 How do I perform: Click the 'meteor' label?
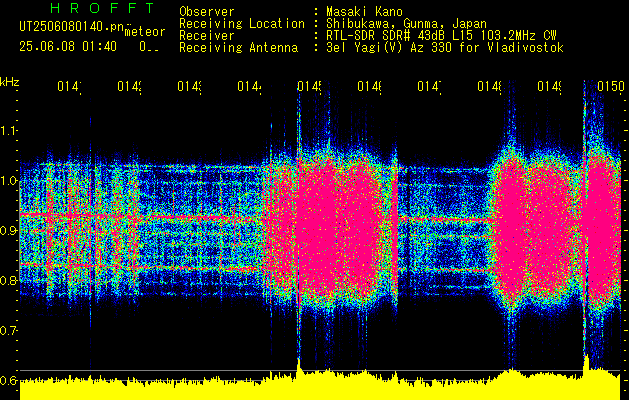tap(145, 32)
